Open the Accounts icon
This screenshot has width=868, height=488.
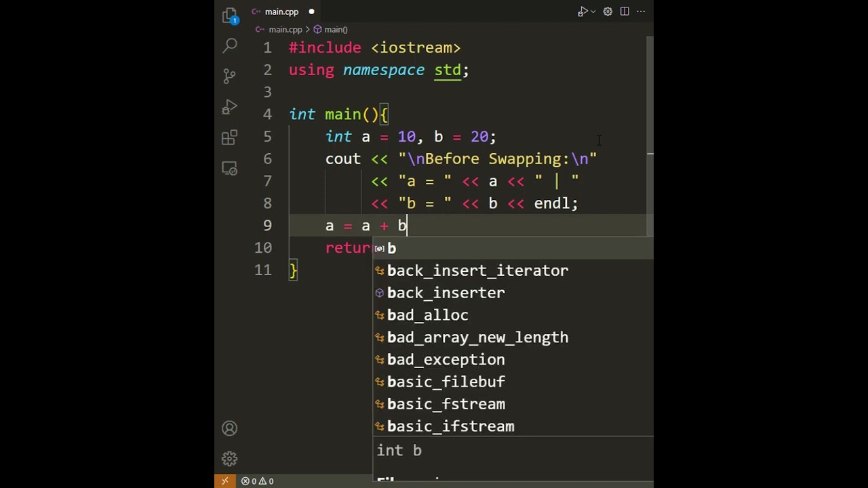click(230, 428)
